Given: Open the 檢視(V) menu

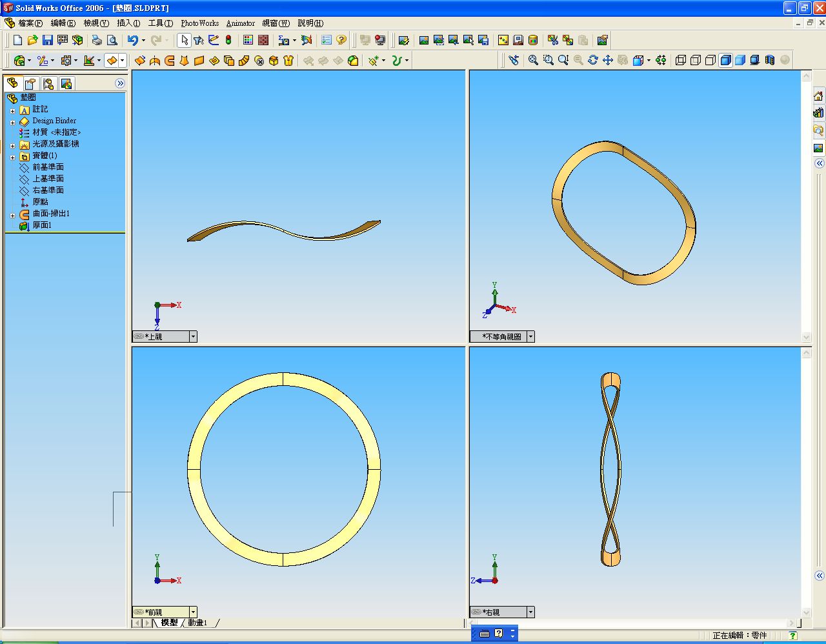Looking at the screenshot, I should tap(96, 23).
